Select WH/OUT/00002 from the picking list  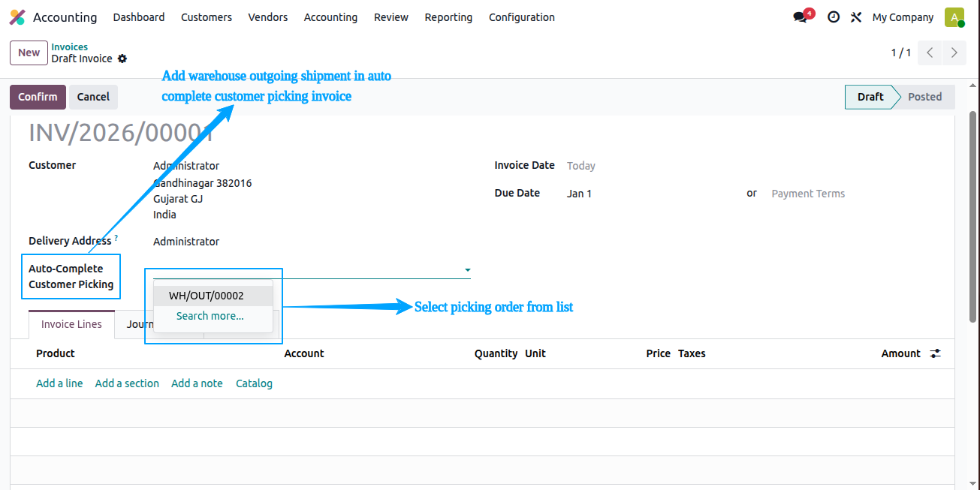click(x=213, y=296)
